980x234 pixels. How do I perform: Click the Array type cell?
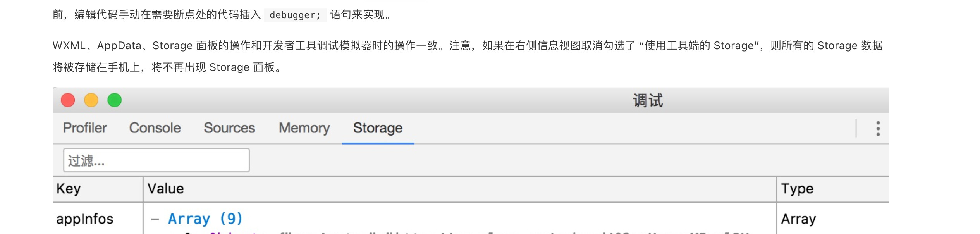click(x=798, y=219)
